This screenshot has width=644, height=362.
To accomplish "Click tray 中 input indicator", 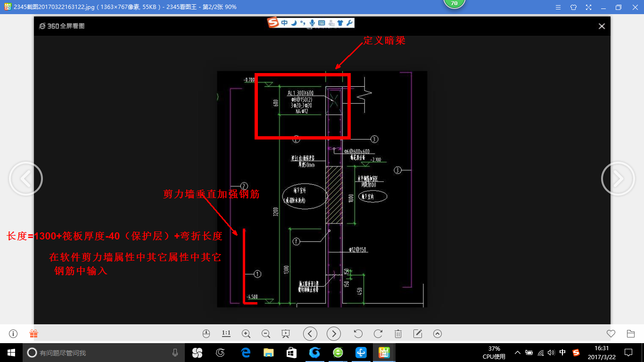I will pos(563,353).
